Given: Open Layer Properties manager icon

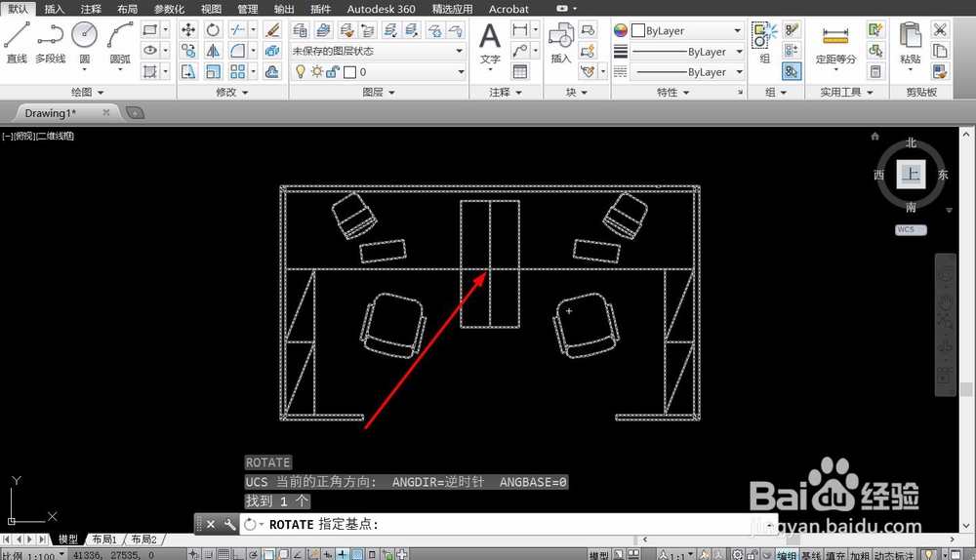Looking at the screenshot, I should 300,30.
